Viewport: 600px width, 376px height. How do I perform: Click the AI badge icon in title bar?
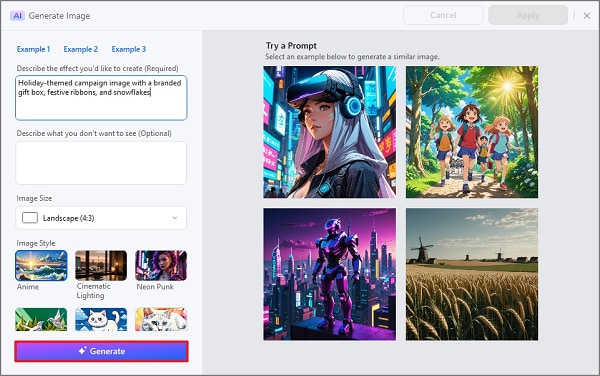click(x=17, y=16)
